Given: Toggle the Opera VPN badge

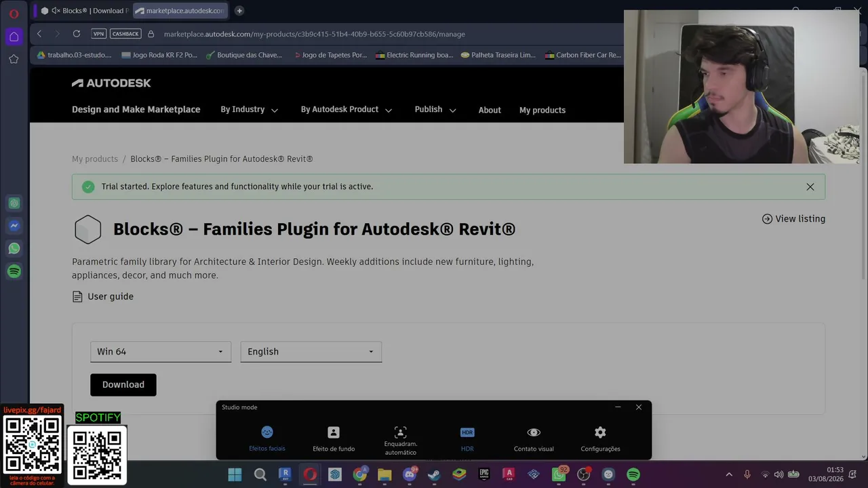Looking at the screenshot, I should coord(99,34).
